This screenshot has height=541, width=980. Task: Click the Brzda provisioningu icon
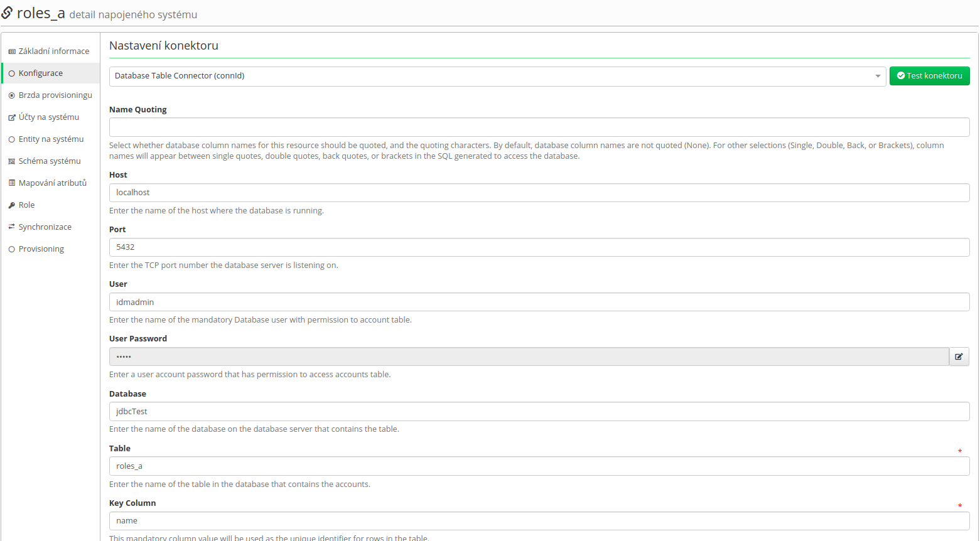pyautogui.click(x=12, y=95)
